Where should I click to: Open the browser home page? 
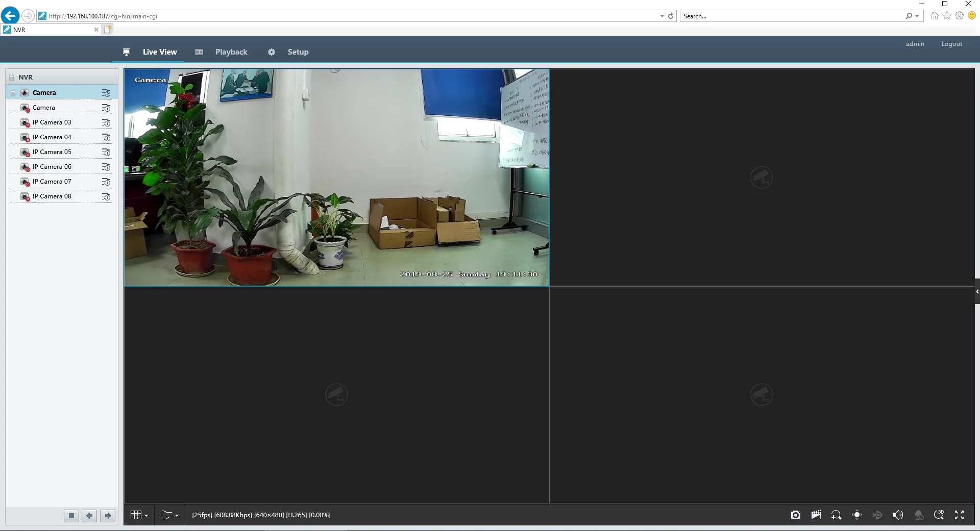click(x=934, y=16)
